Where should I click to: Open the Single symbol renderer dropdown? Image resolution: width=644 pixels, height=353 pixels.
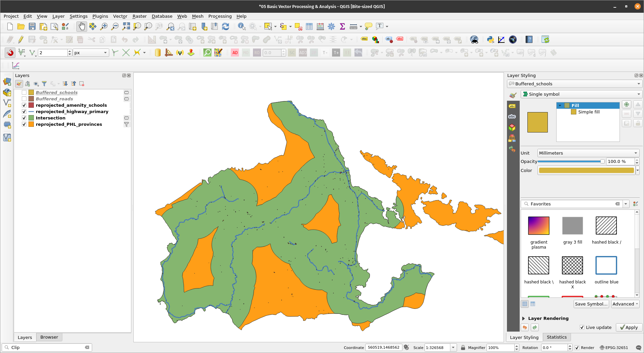(x=581, y=94)
